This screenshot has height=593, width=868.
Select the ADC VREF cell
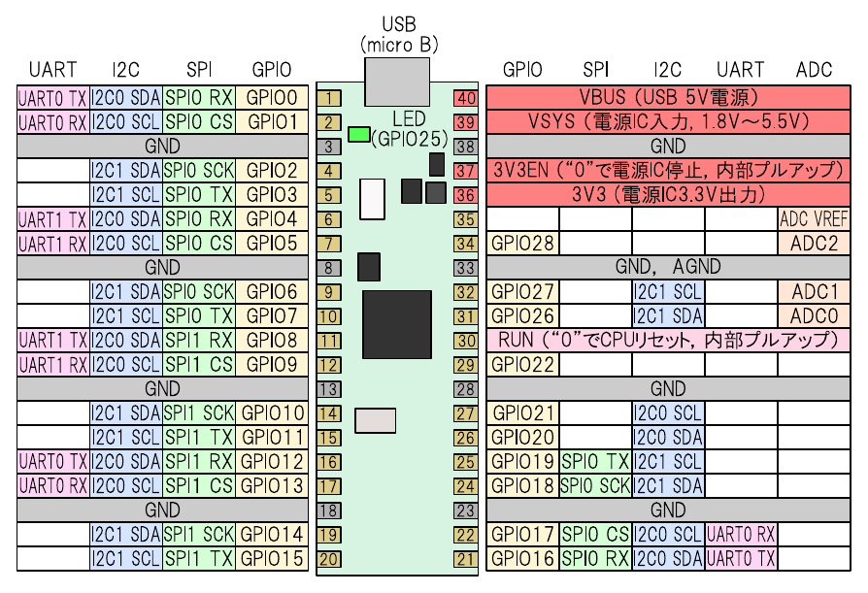(x=814, y=218)
